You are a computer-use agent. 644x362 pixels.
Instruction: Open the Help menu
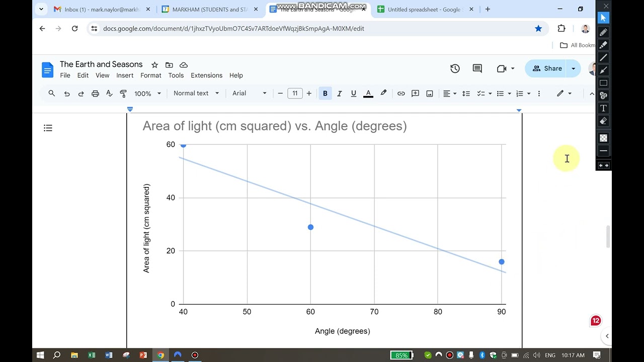click(236, 75)
